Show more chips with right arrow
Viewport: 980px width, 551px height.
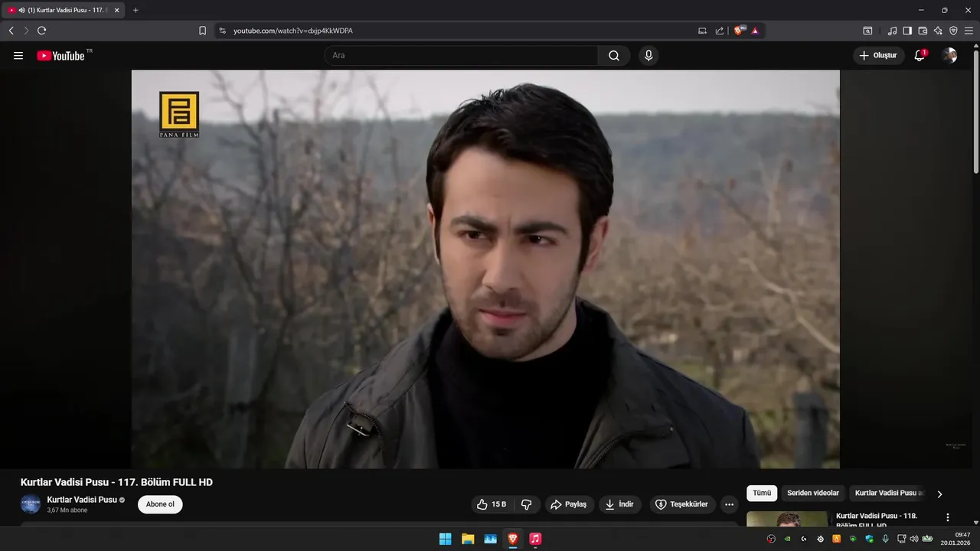click(x=939, y=494)
